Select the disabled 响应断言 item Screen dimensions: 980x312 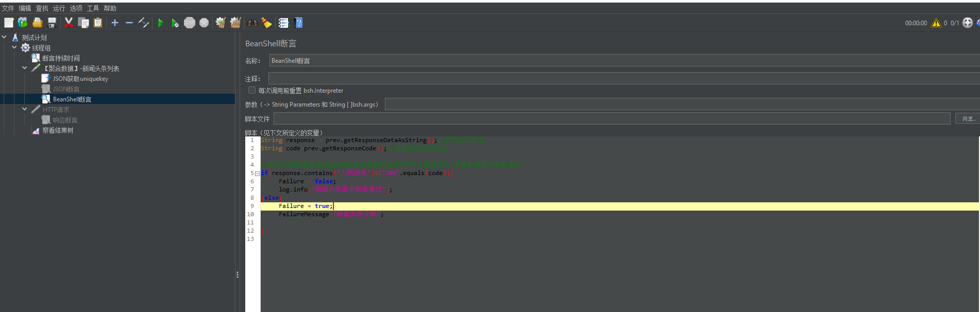65,120
